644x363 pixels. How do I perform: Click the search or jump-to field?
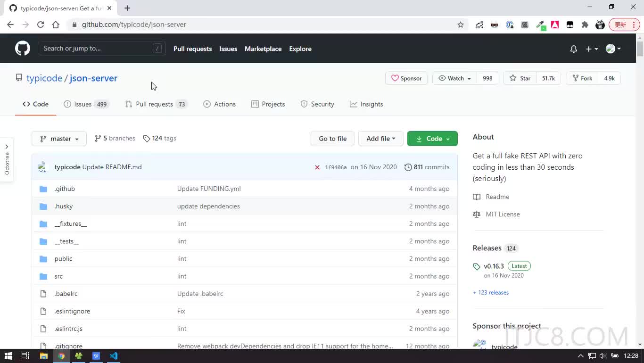coord(101,48)
